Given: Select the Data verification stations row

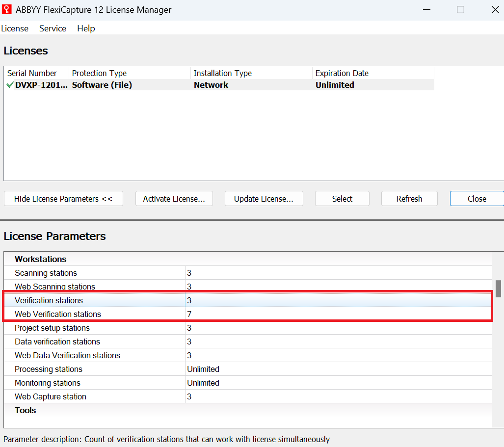Looking at the screenshot, I should coord(248,342).
